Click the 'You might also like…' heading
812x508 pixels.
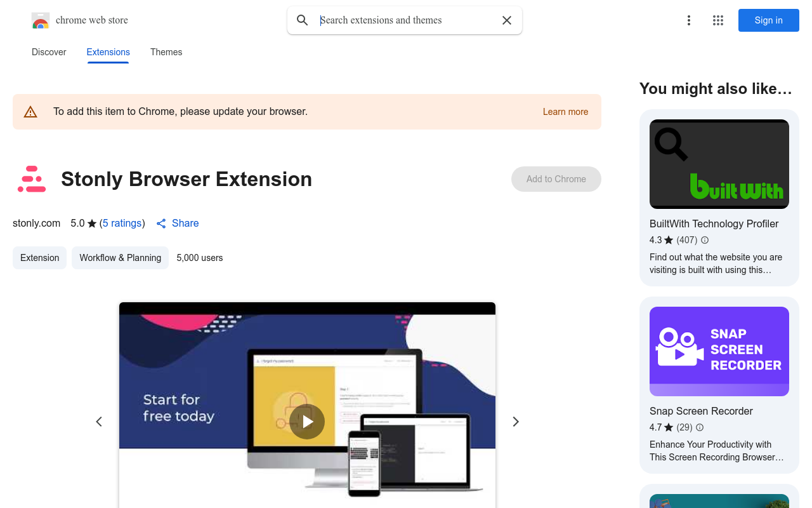click(716, 88)
